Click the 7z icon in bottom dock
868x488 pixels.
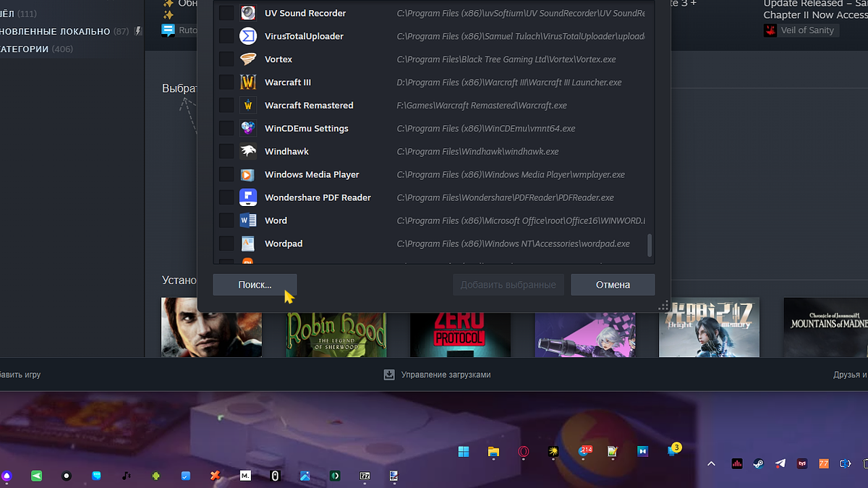[x=365, y=476]
